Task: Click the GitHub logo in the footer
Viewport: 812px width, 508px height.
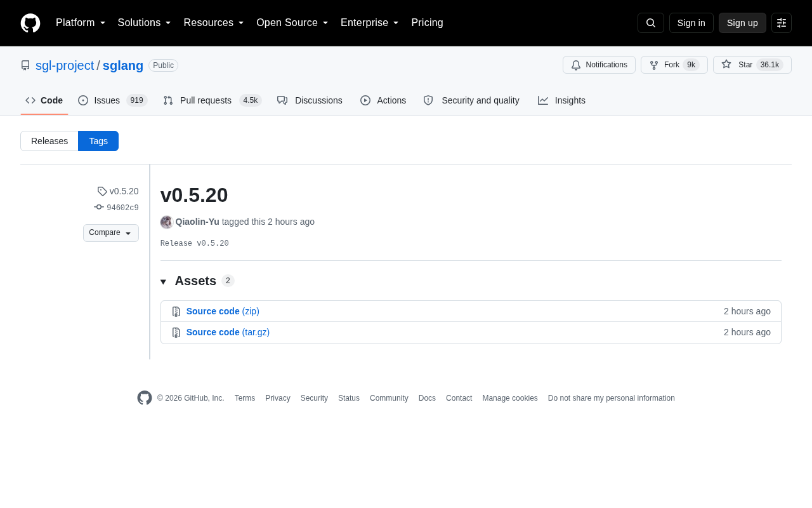Action: pyautogui.click(x=145, y=398)
